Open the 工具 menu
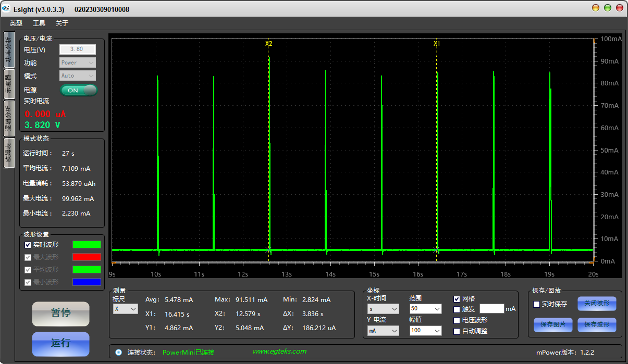 [x=39, y=23]
